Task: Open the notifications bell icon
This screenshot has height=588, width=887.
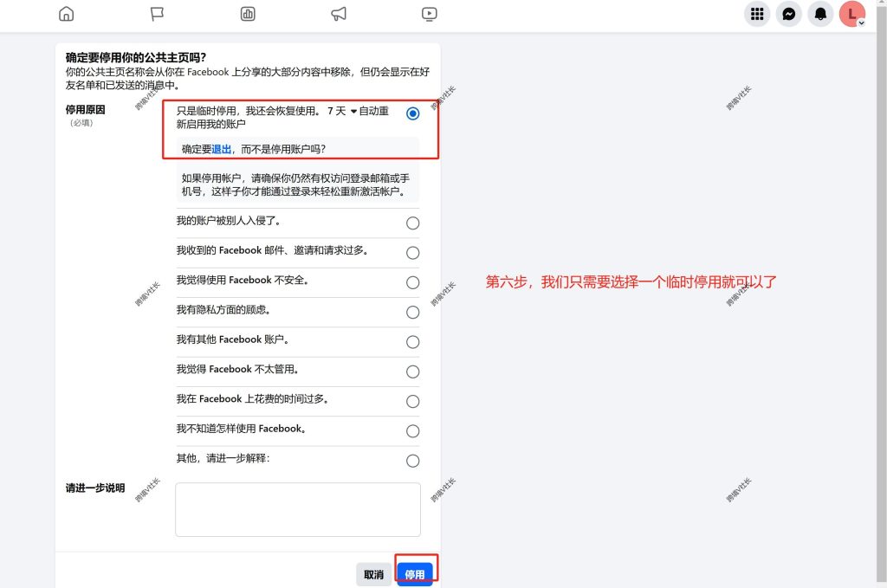Action: click(x=820, y=14)
